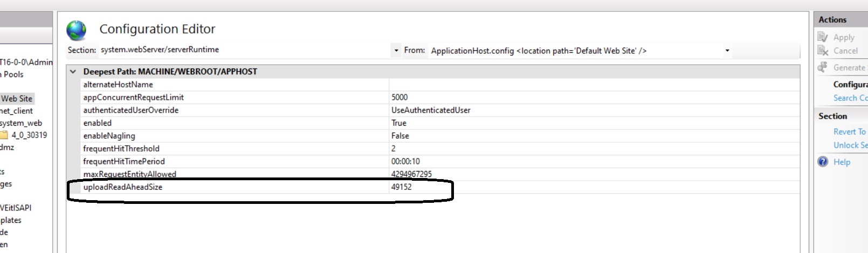The width and height of the screenshot is (868, 253).
Task: Click the 5000 value cell
Action: click(594, 97)
